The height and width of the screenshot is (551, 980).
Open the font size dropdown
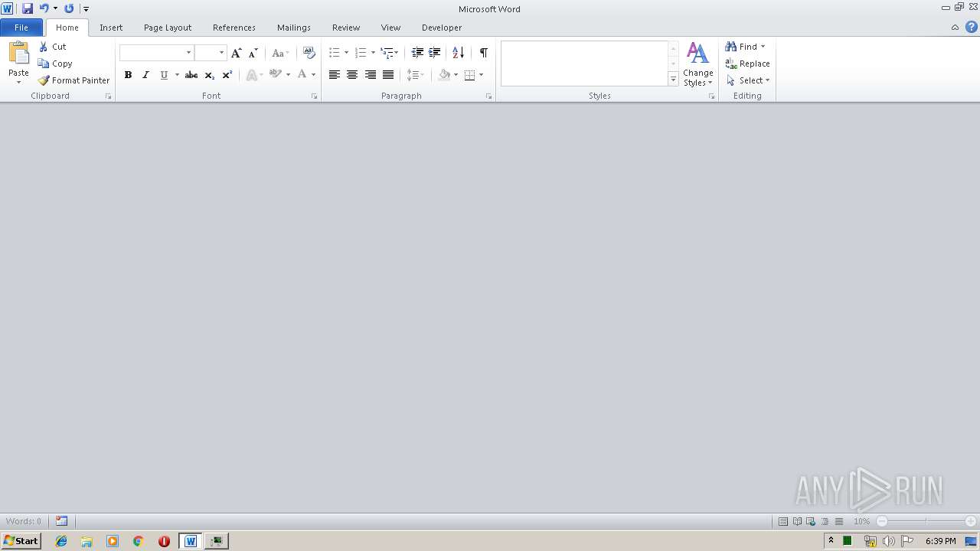221,53
